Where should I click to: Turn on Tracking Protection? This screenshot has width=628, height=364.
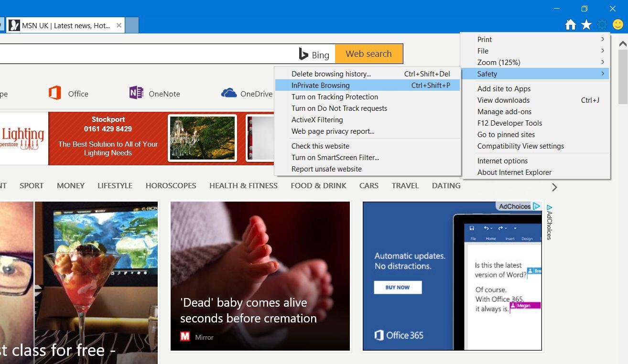[368, 96]
